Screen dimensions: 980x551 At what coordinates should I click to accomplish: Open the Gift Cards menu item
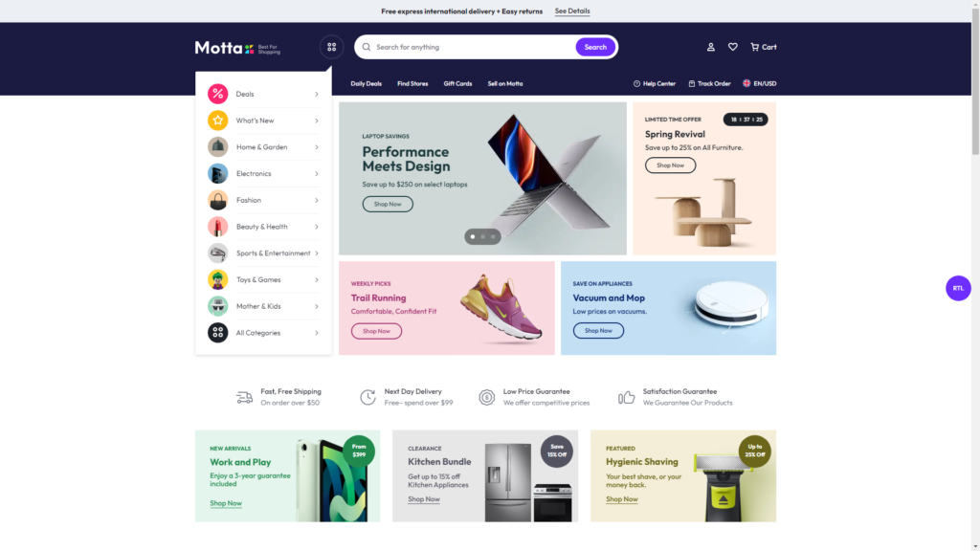(x=457, y=84)
